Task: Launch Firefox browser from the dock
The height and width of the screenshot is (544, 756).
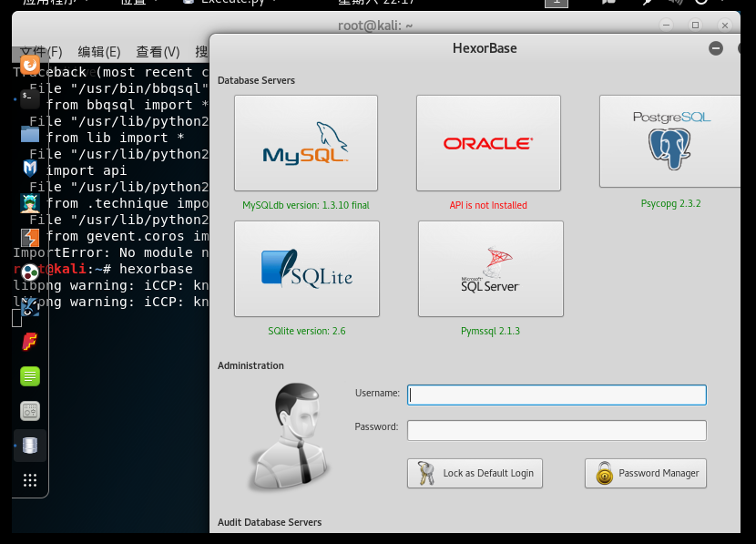Action: [30, 65]
